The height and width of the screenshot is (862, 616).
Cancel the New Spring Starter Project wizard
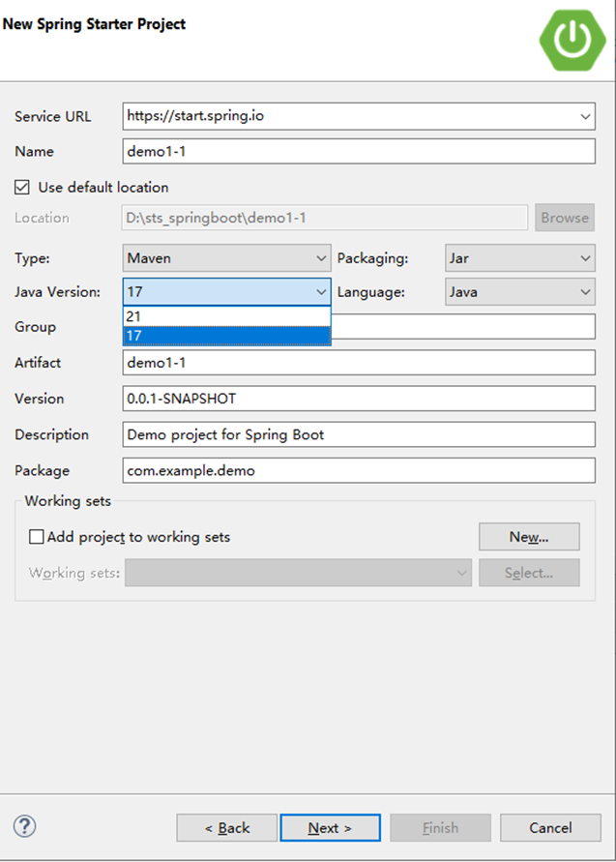pyautogui.click(x=550, y=827)
